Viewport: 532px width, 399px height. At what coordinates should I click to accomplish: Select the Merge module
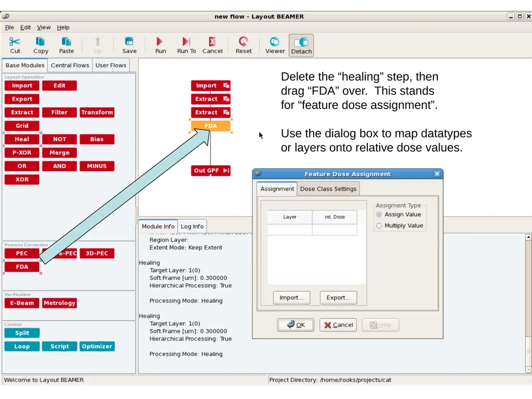coord(59,153)
